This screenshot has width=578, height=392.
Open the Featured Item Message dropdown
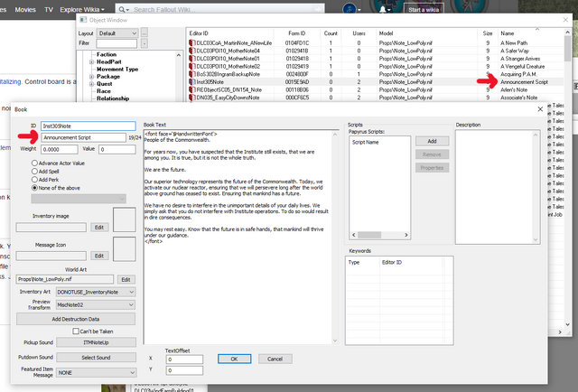click(x=97, y=373)
